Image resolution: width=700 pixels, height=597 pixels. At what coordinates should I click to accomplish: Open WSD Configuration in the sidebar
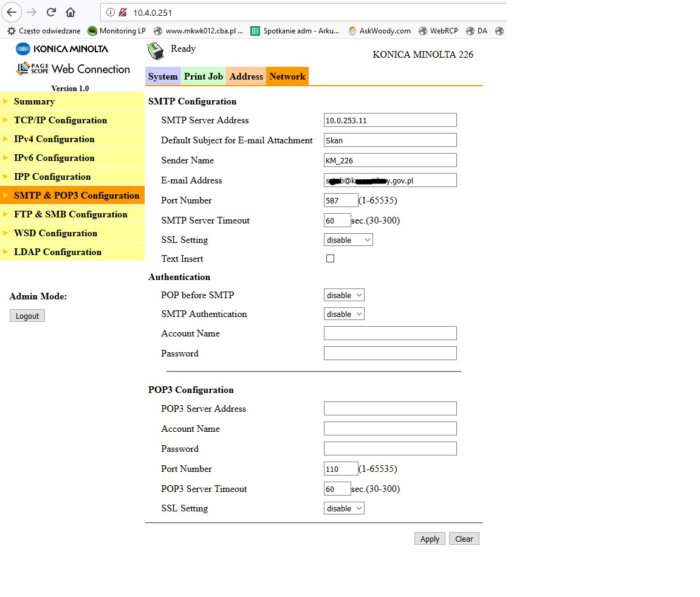72,233
